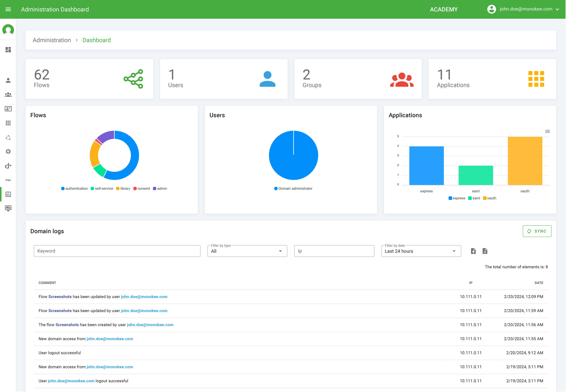The width and height of the screenshot is (566, 392).
Task: Open Screenshots link in 11:56 AM log
Action: pyautogui.click(x=67, y=325)
